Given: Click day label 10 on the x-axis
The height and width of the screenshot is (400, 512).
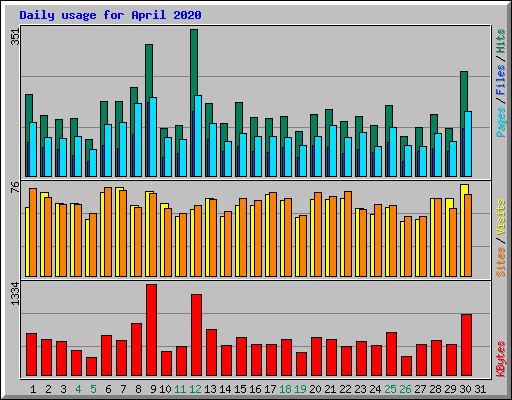Looking at the screenshot, I should click(x=165, y=389).
